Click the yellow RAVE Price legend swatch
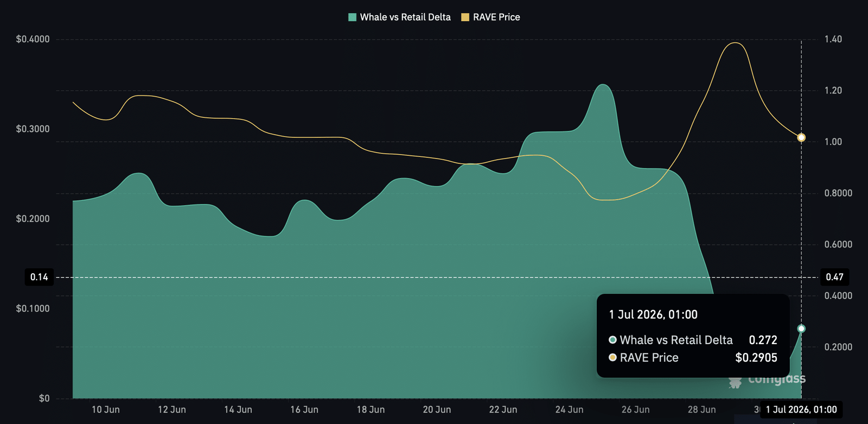The width and height of the screenshot is (868, 424). [x=465, y=17]
